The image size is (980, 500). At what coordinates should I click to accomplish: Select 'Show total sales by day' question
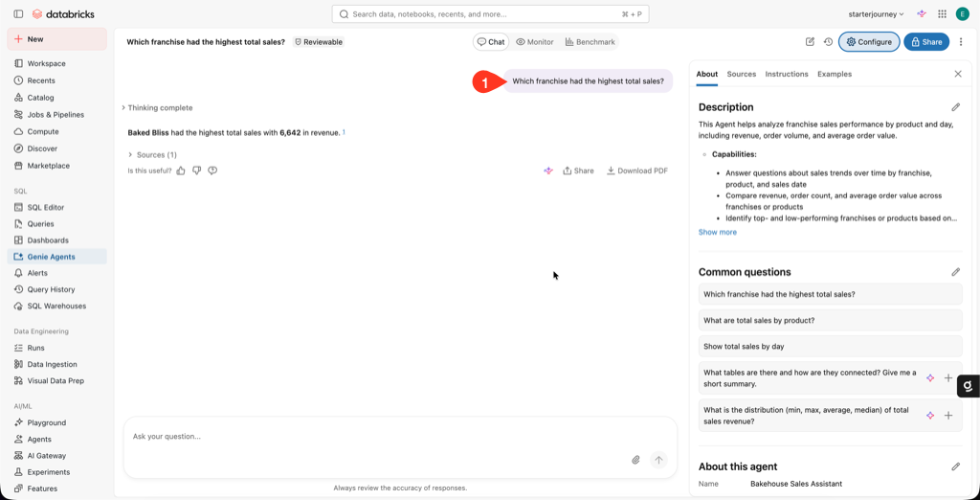coord(830,346)
